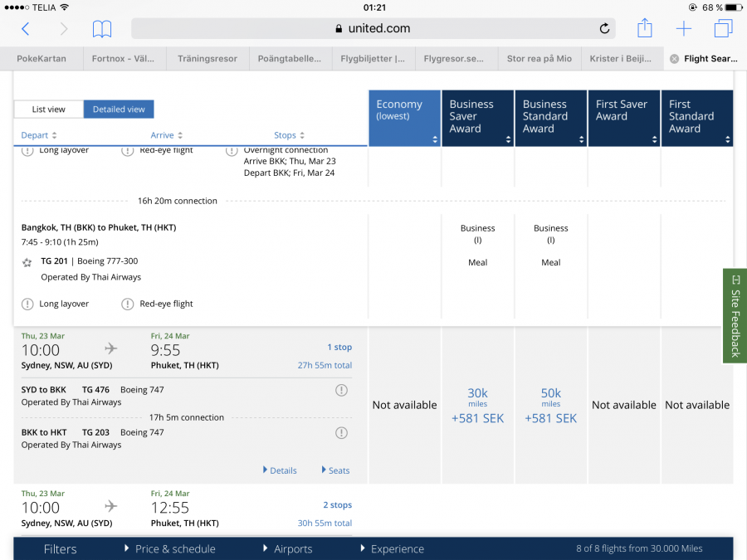
Task: Open the Träningsresor tab
Action: click(x=207, y=59)
